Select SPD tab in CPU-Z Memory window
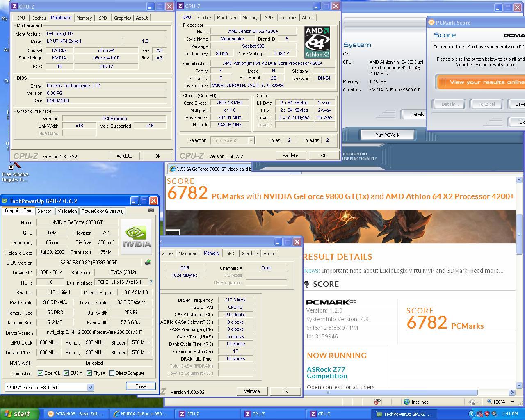525x420 pixels. pyautogui.click(x=231, y=253)
